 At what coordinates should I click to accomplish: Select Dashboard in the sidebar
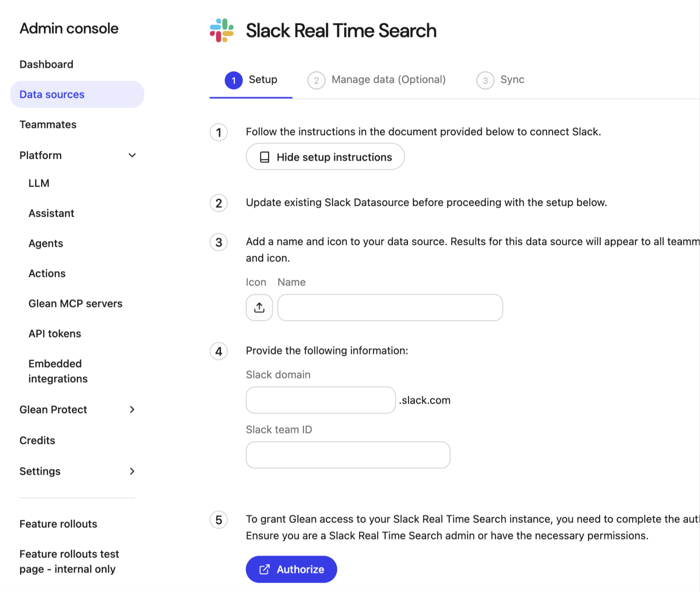tap(46, 64)
